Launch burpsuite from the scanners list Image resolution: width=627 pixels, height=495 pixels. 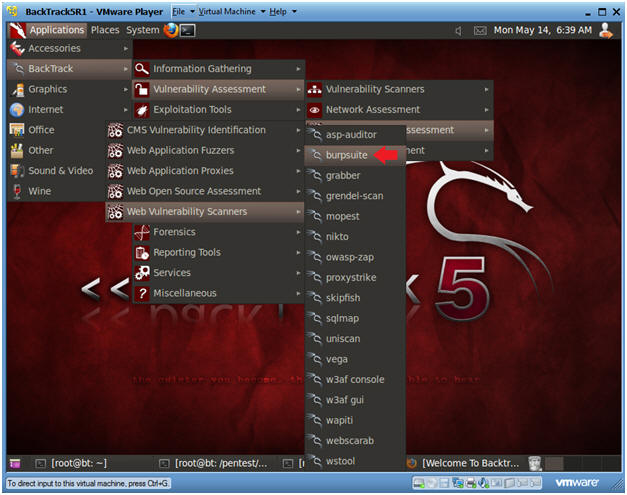(x=355, y=155)
